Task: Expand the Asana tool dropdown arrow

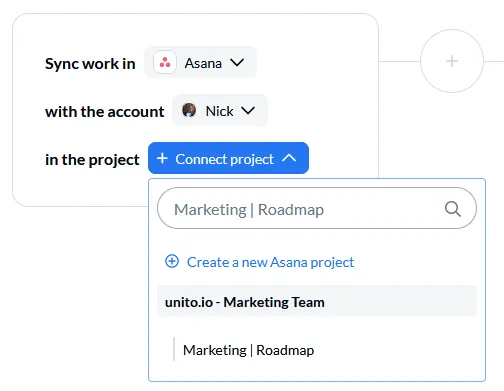Action: tap(237, 62)
